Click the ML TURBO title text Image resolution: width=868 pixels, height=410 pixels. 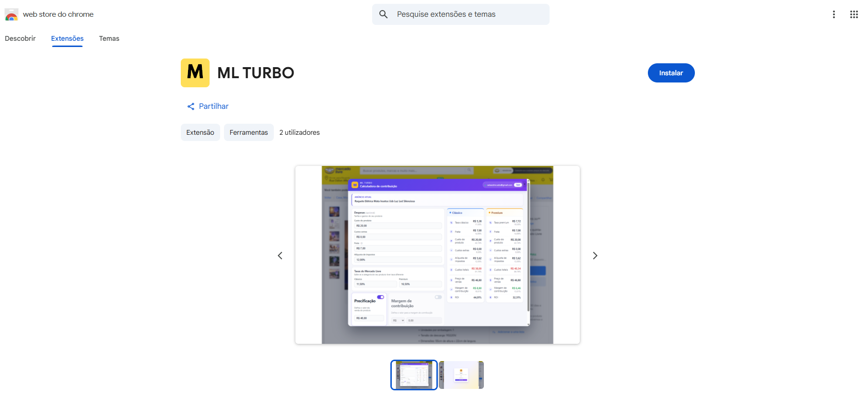pos(256,73)
